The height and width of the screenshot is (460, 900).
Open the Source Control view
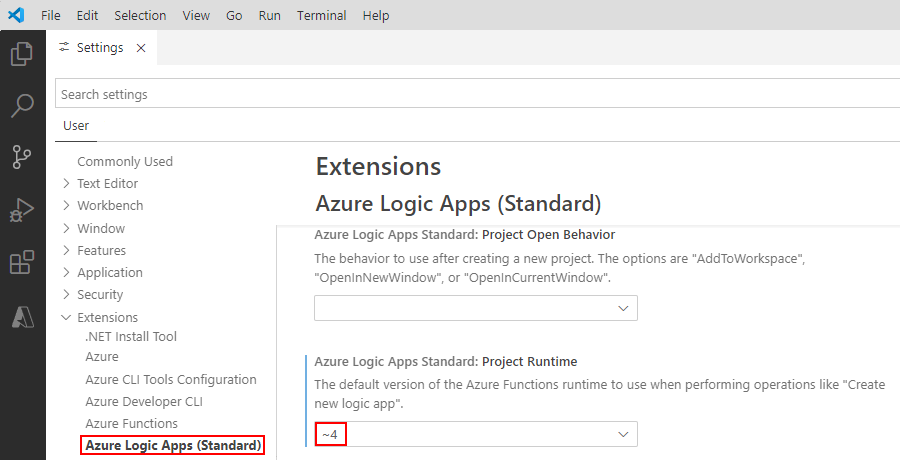click(22, 157)
